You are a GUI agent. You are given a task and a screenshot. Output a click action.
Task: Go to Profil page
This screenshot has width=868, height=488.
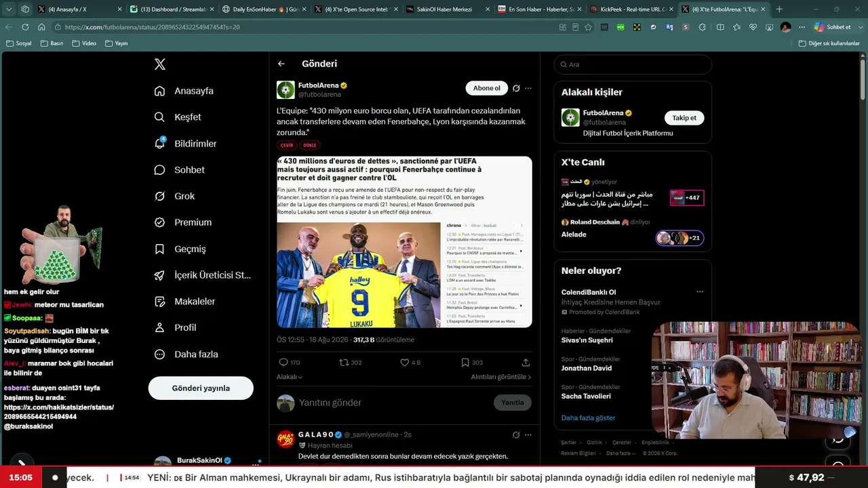pos(176,327)
